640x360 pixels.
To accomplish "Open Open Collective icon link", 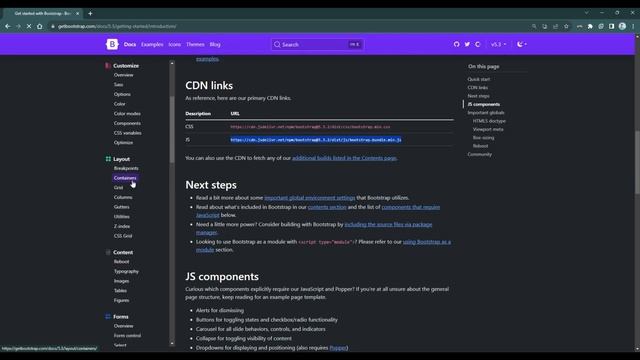I will pos(478,44).
